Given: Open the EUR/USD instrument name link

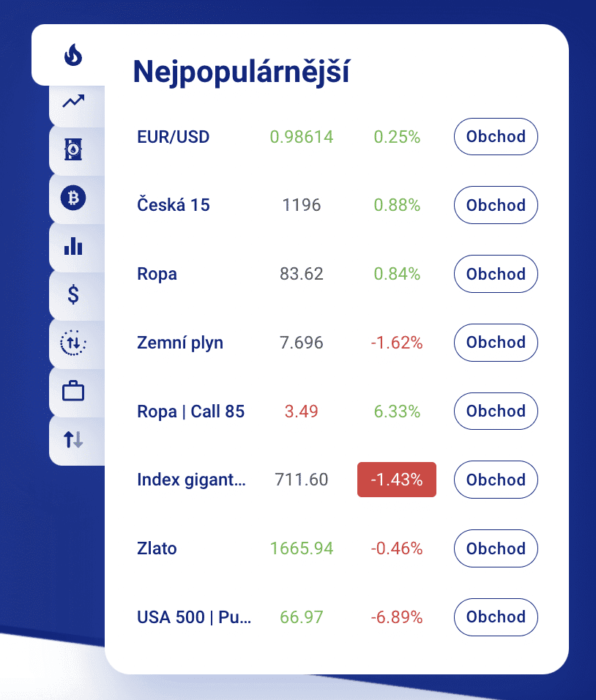Looking at the screenshot, I should pos(173,137).
